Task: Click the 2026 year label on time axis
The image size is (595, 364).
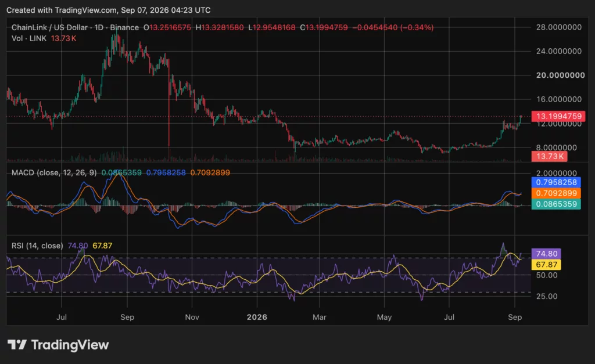Action: 257,317
